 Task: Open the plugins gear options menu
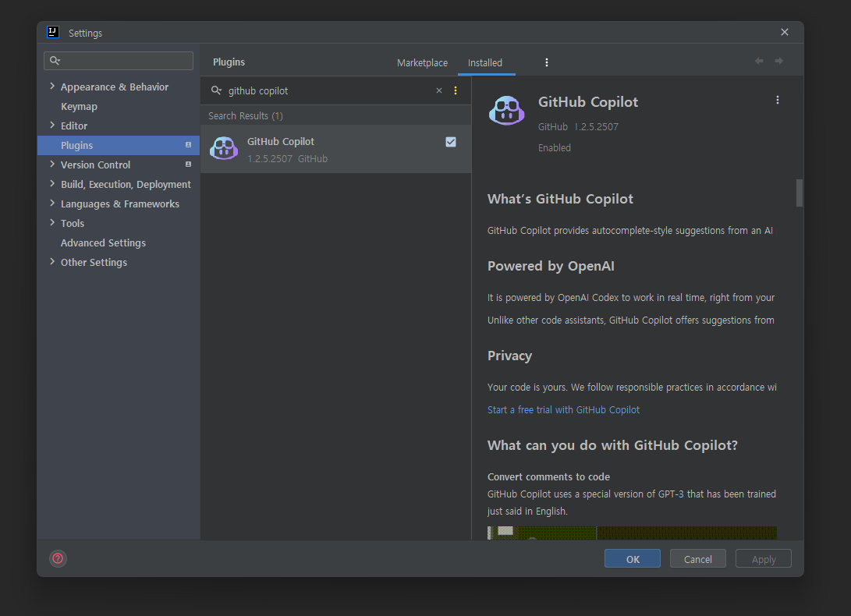click(547, 62)
